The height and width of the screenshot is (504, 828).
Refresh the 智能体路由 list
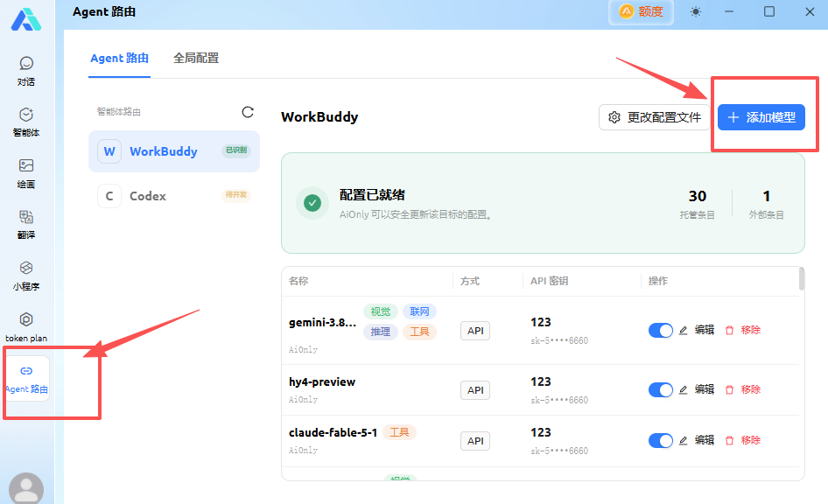click(x=248, y=112)
